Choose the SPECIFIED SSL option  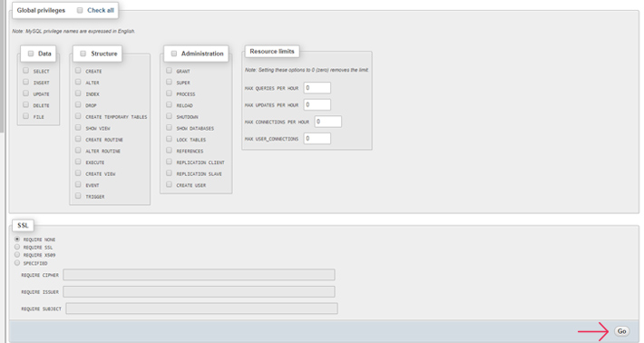click(x=17, y=262)
